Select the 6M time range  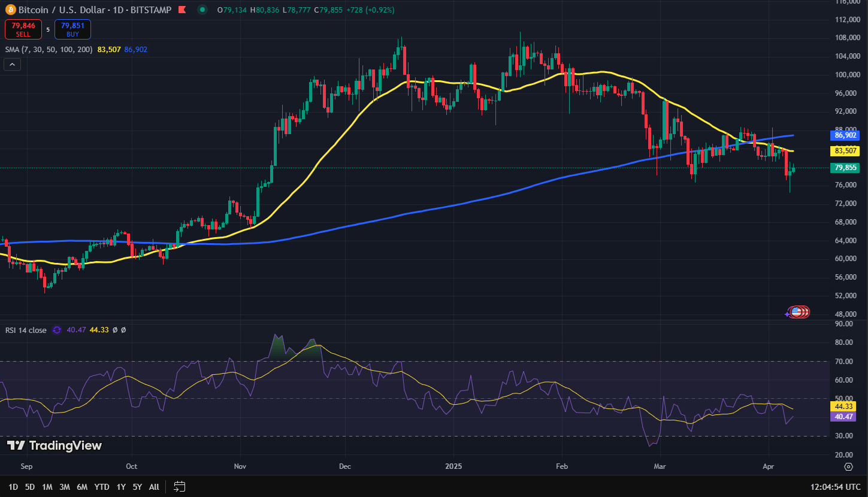[x=82, y=487]
